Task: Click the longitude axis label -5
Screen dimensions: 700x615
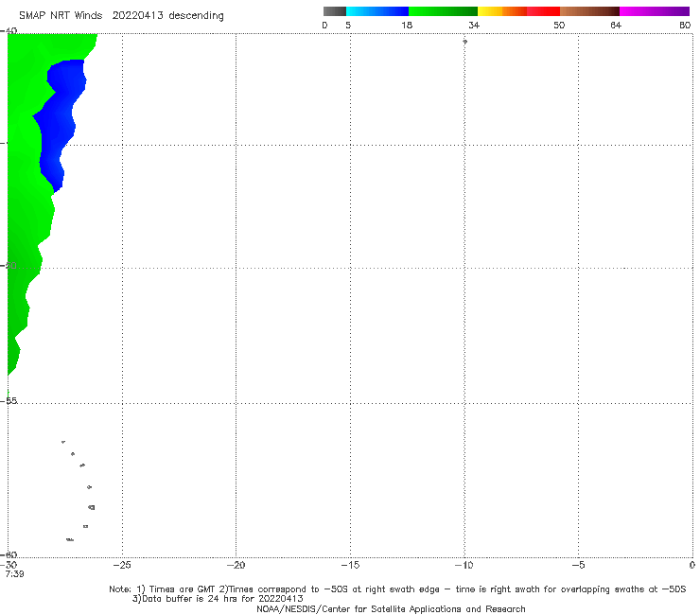Action: [x=578, y=565]
